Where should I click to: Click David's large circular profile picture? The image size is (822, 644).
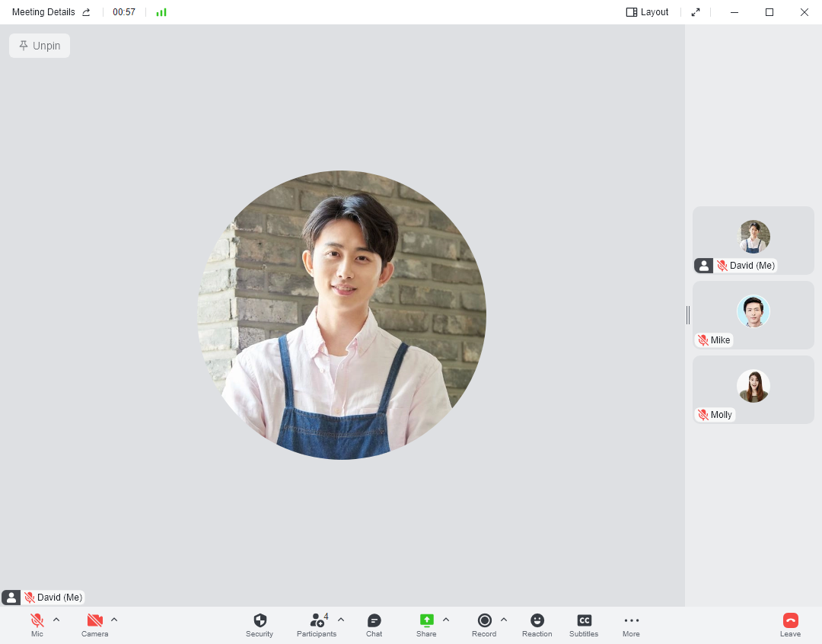pyautogui.click(x=342, y=314)
